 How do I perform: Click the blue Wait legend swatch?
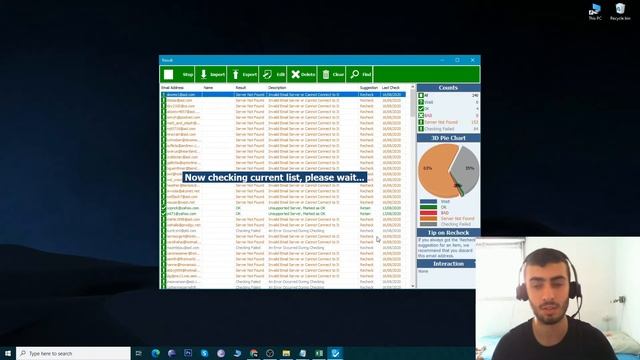(x=428, y=201)
